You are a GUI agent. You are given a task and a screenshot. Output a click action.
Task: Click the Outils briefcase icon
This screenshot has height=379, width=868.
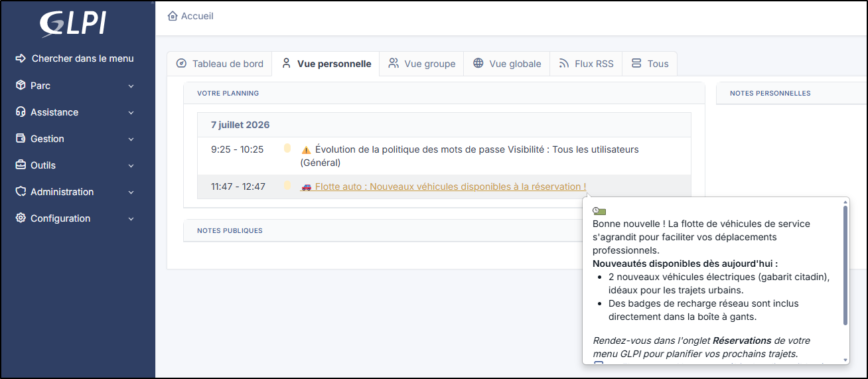21,165
